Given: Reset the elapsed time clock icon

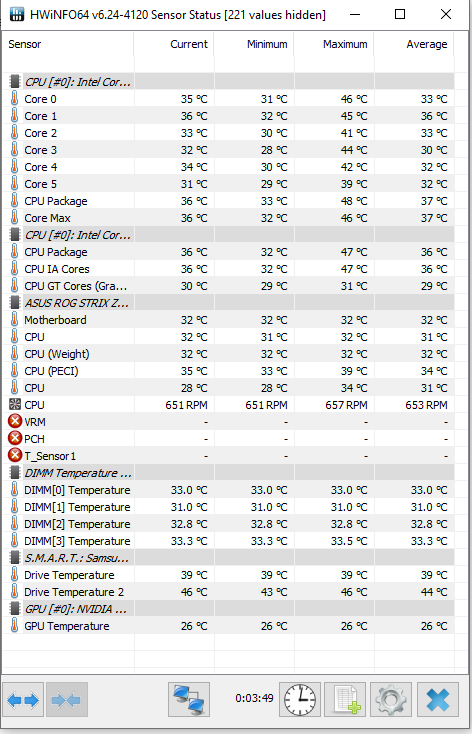Looking at the screenshot, I should tap(300, 700).
